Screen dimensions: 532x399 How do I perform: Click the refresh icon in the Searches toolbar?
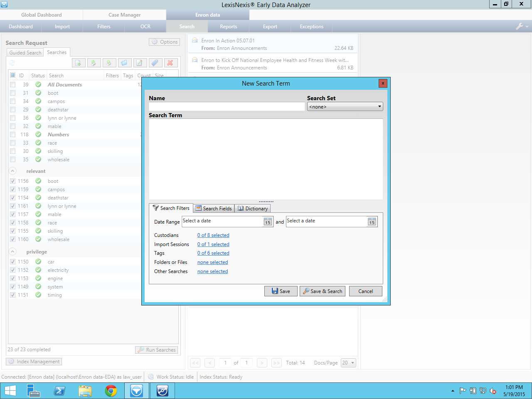[x=12, y=63]
